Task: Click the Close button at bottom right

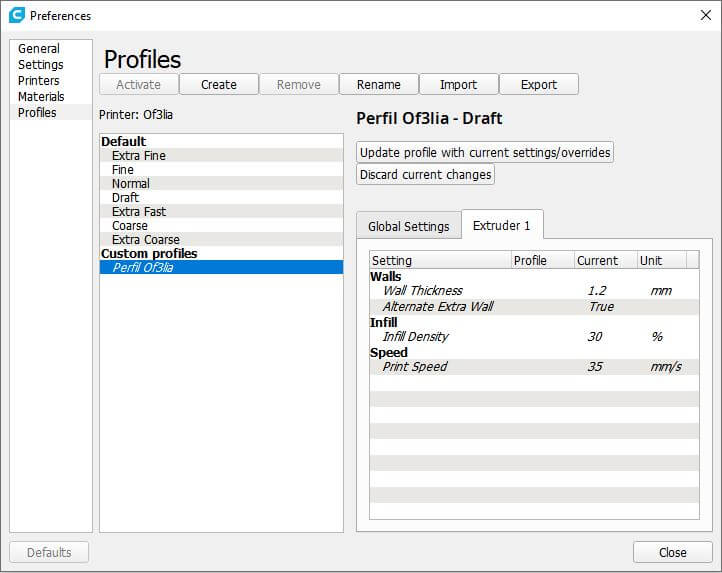Action: 672,552
